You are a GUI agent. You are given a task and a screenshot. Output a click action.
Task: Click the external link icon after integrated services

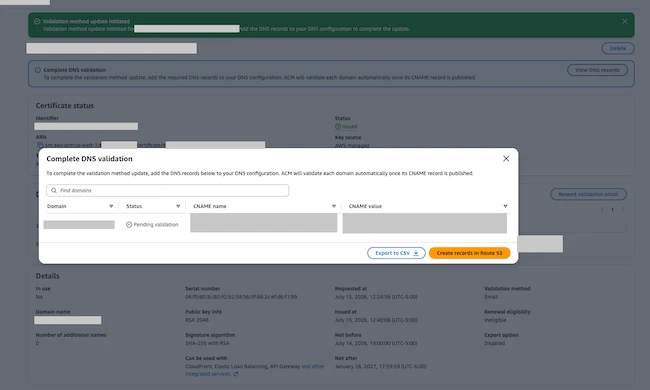(235, 374)
